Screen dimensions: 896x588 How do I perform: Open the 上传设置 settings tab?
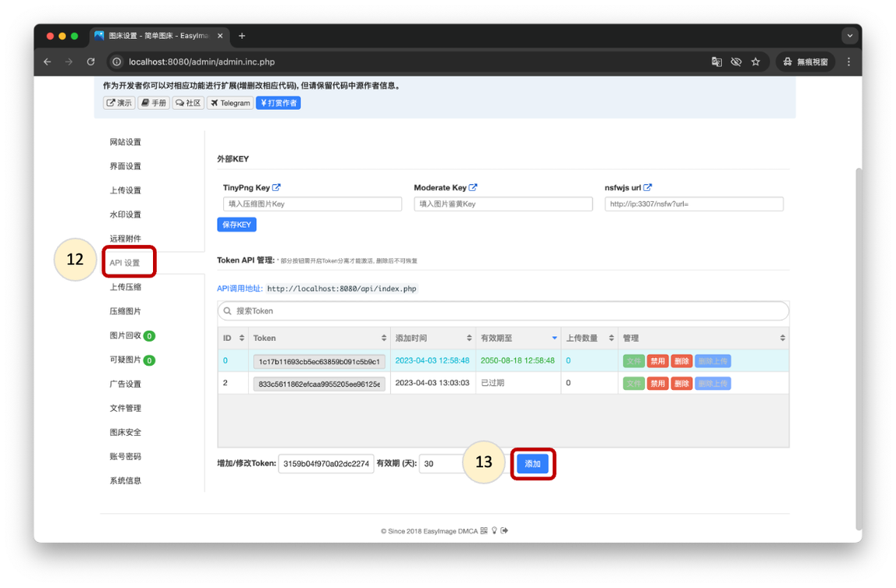[x=126, y=190]
